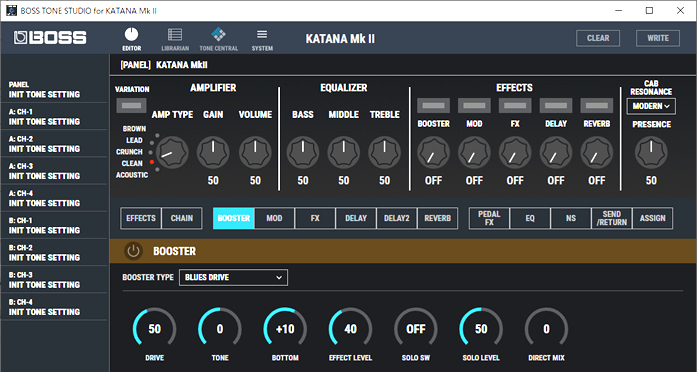
Task: Open the NS tab
Action: pos(571,218)
